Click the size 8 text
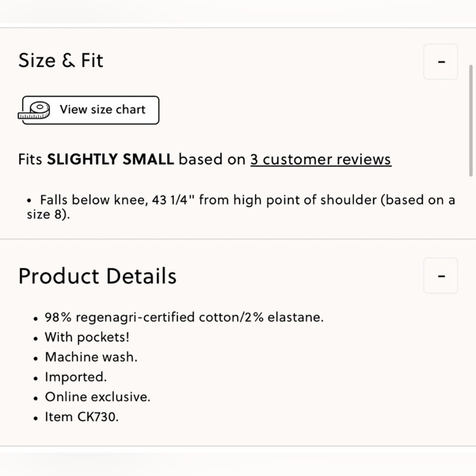 click(46, 215)
